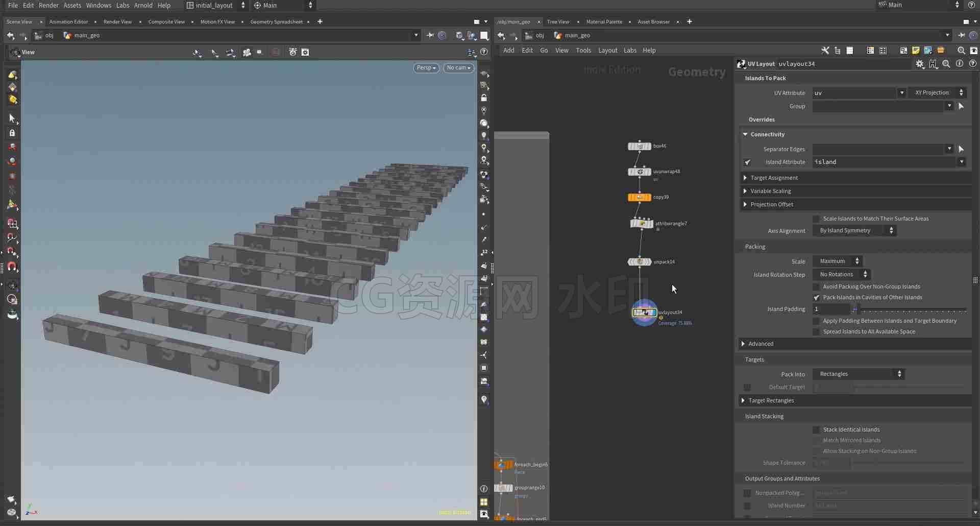Click the attribwrangle7 node

(642, 224)
